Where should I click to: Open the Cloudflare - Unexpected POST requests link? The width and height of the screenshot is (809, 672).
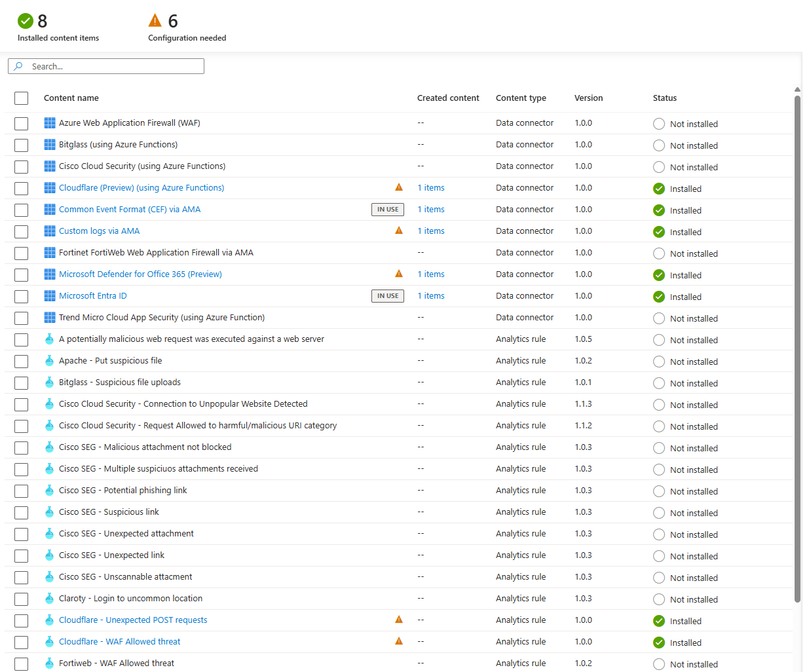[x=133, y=620]
